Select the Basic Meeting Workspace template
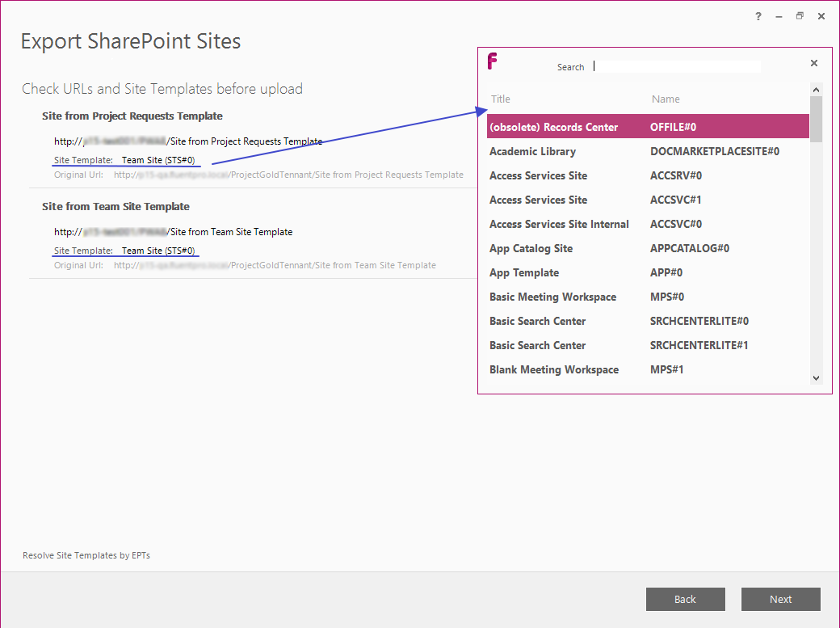This screenshot has width=840, height=628. [x=648, y=297]
